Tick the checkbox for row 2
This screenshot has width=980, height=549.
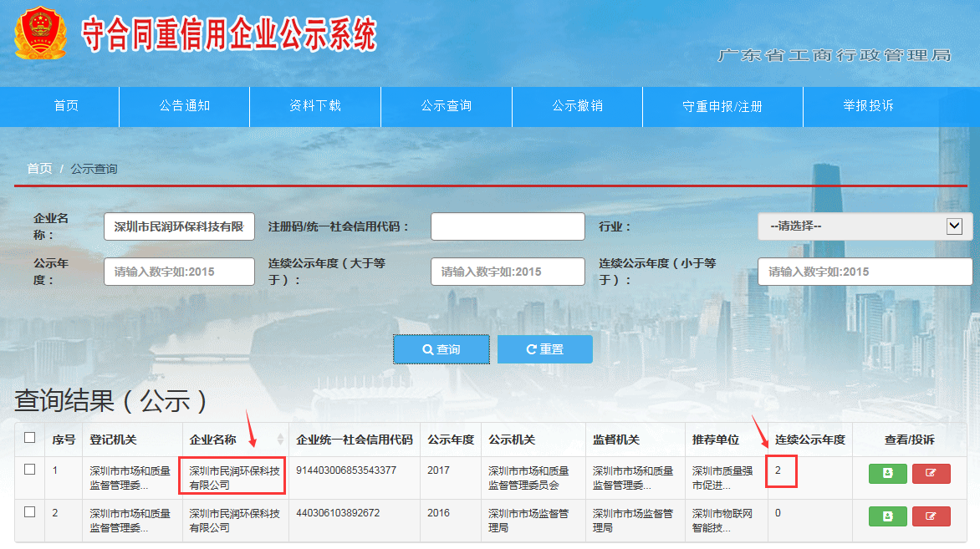(x=30, y=512)
